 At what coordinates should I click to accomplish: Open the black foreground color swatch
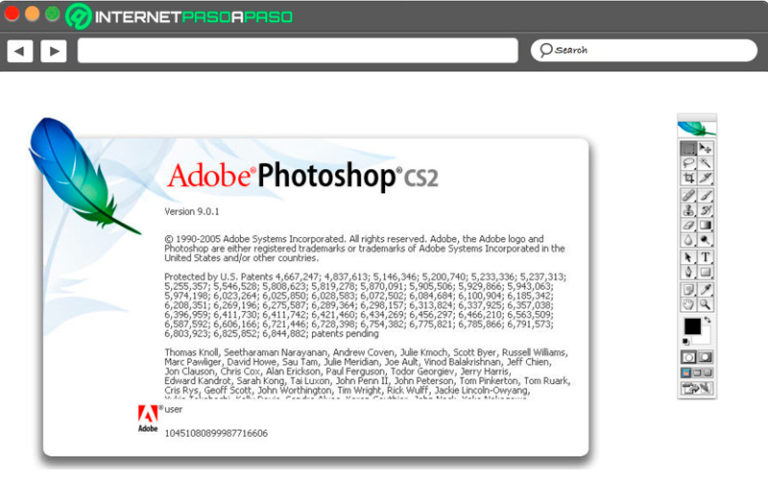(692, 327)
